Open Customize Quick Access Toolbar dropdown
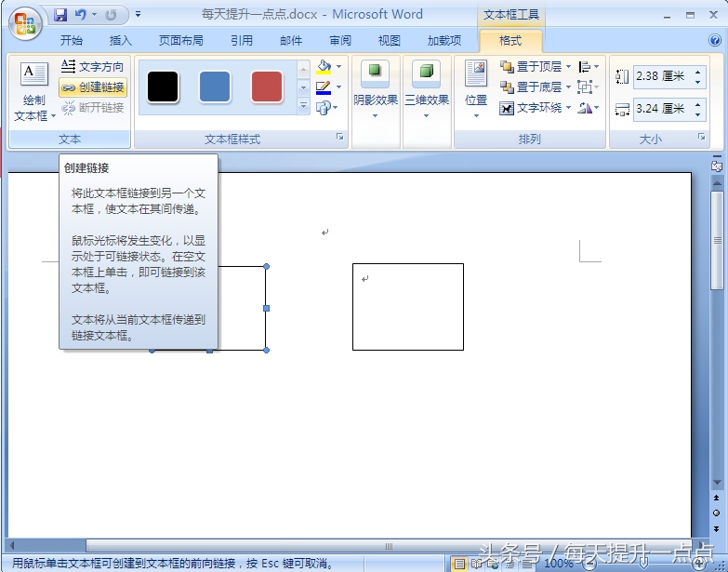Screen dimensions: 728x572 point(138,14)
